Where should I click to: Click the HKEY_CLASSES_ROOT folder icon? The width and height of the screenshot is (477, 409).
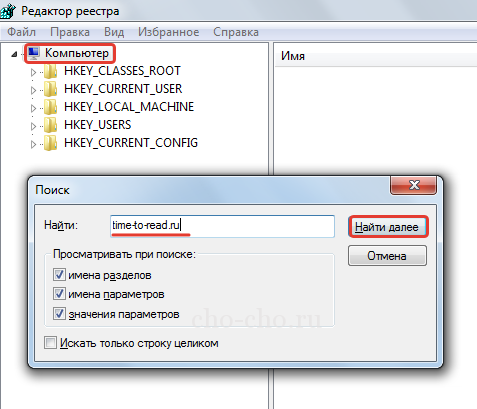50,71
